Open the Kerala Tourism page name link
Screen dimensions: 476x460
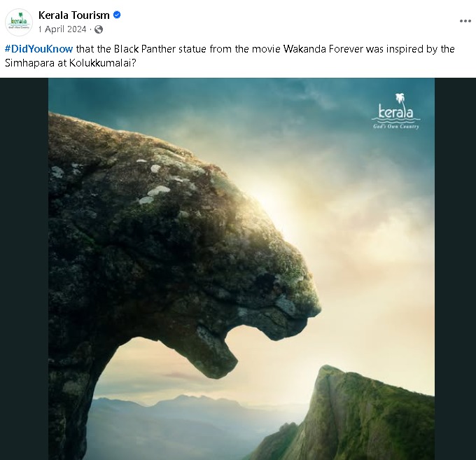tap(73, 15)
